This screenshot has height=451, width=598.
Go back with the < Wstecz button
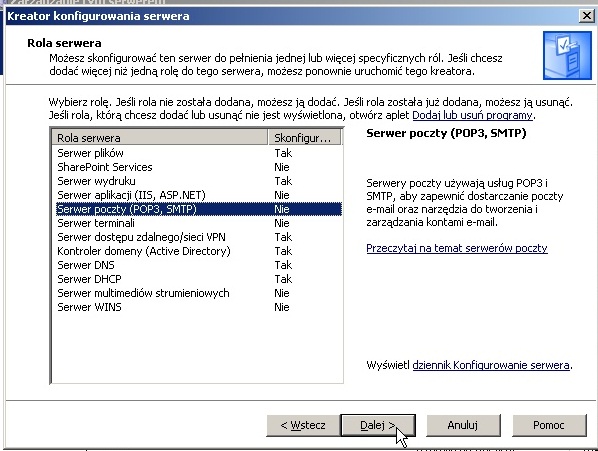[303, 425]
